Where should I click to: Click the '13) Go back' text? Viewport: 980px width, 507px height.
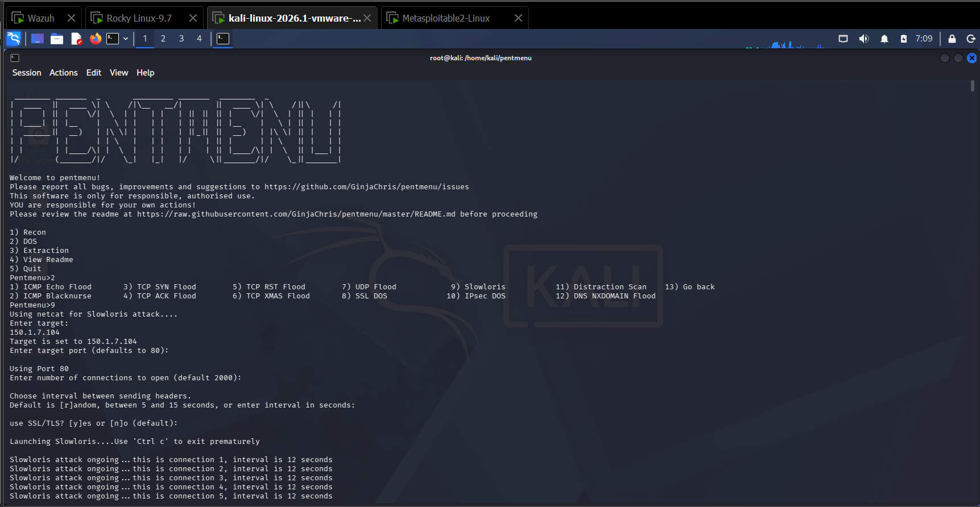[690, 287]
